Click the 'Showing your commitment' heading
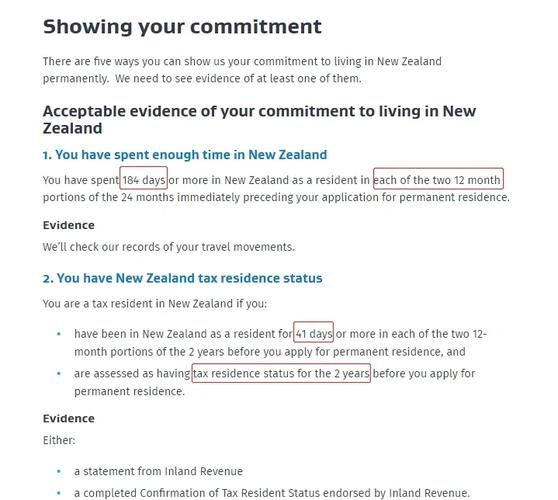The image size is (558, 500). click(182, 27)
